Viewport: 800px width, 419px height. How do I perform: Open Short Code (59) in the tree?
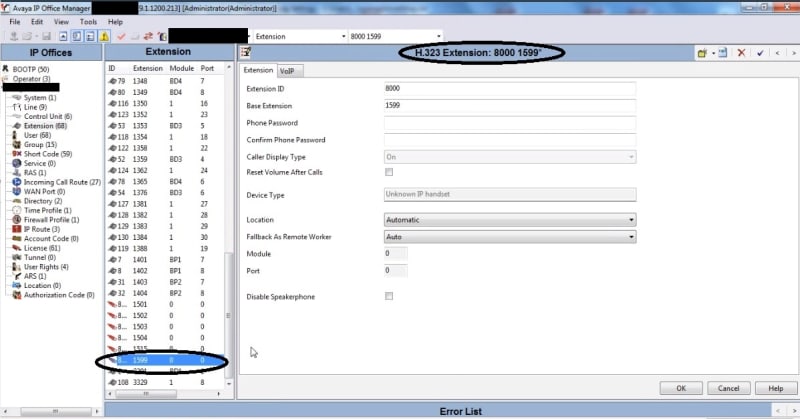[48, 154]
